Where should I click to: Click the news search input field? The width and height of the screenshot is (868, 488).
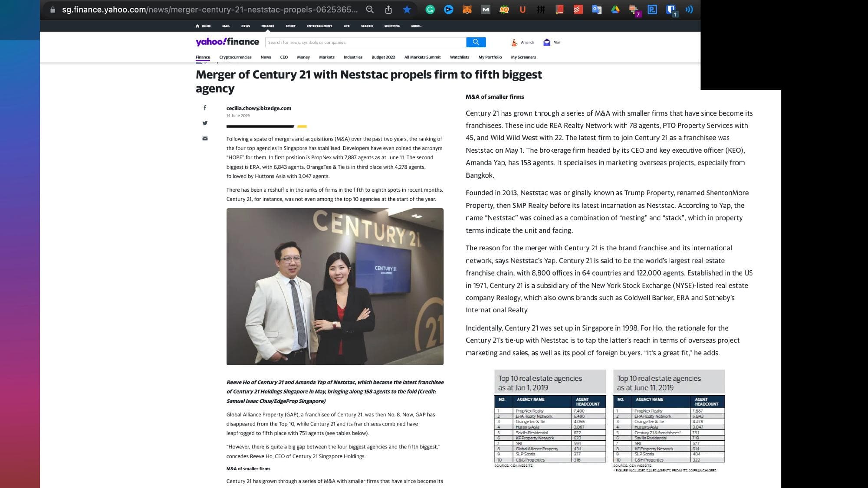(x=365, y=42)
